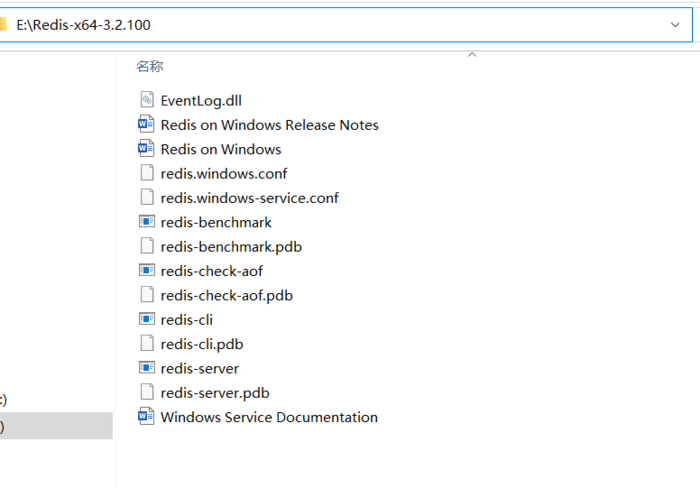Click the Word icon beside Redis on Windows
Image resolution: width=700 pixels, height=488 pixels.
pyautogui.click(x=146, y=148)
